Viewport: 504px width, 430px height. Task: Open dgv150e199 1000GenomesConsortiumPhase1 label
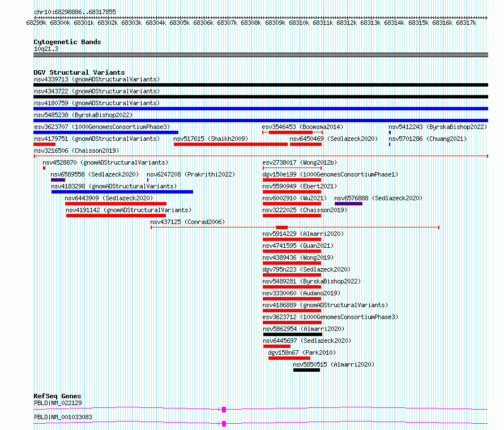tap(330, 174)
